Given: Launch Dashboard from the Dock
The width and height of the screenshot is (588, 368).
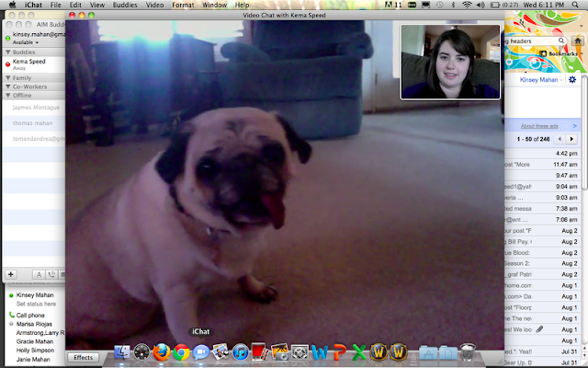Looking at the screenshot, I should (141, 352).
